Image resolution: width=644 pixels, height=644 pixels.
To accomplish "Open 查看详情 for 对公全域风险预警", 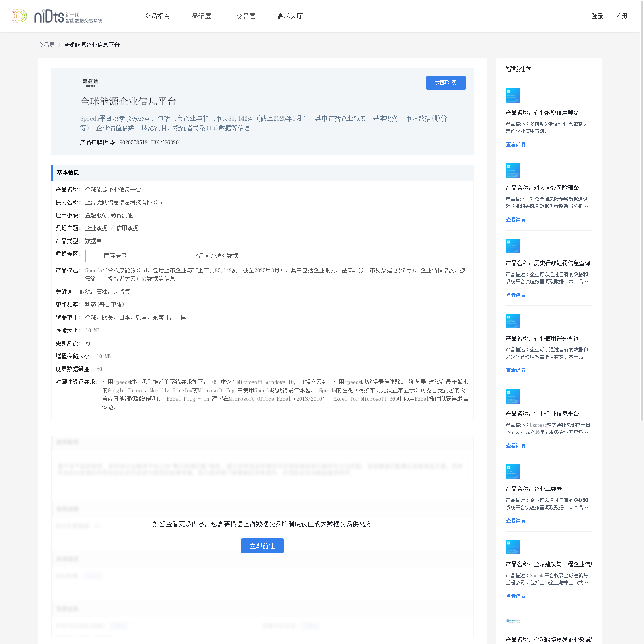I will click(516, 220).
